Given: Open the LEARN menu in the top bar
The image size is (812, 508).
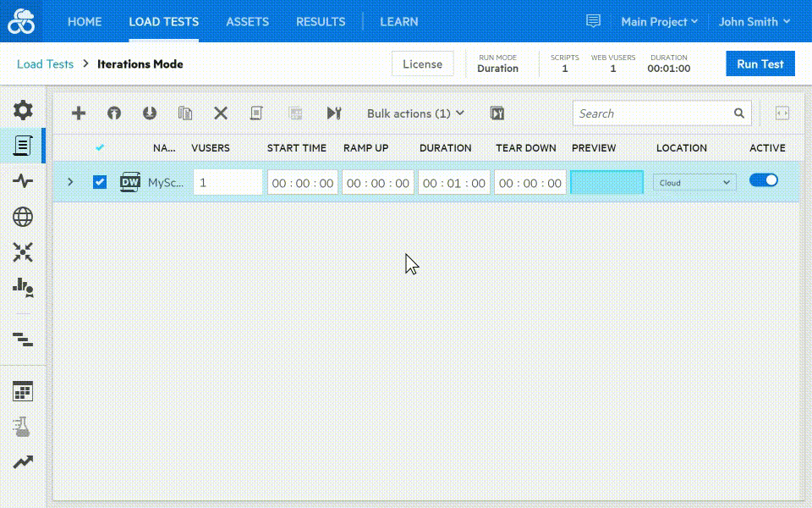Looking at the screenshot, I should click(x=399, y=21).
